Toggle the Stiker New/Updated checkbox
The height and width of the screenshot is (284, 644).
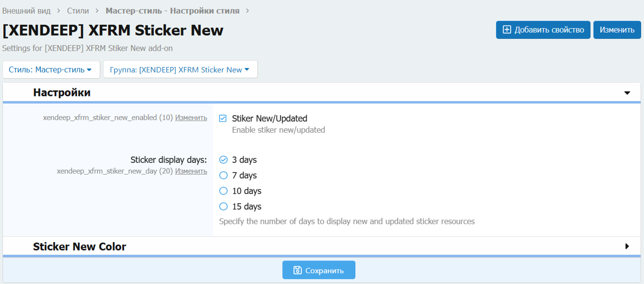coord(223,118)
